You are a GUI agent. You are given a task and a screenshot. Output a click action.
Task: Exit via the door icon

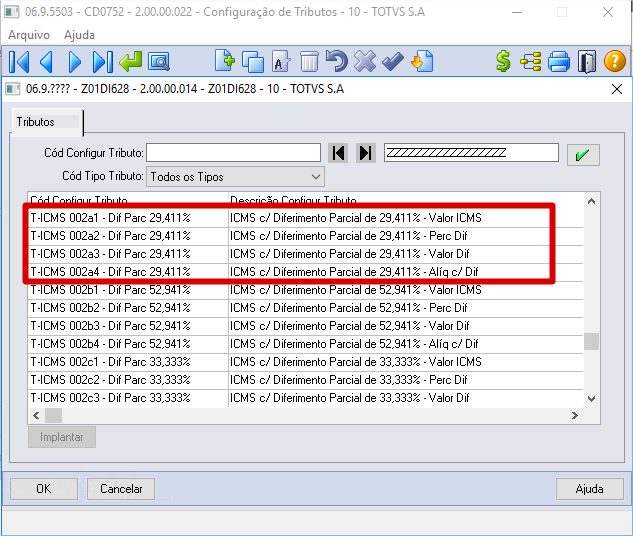[x=587, y=62]
